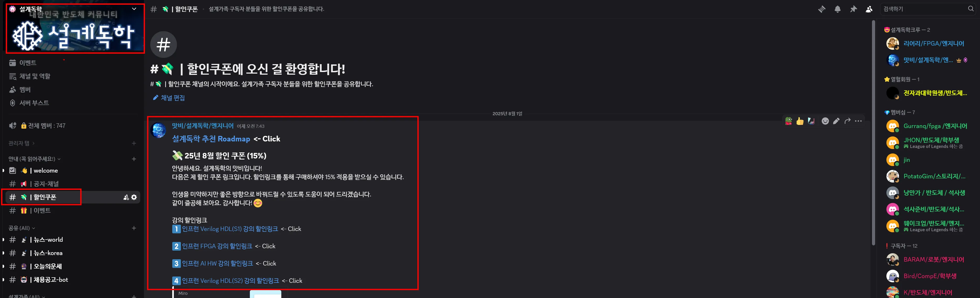Click the 설계독학 추천 Roadmap link

tap(211, 139)
